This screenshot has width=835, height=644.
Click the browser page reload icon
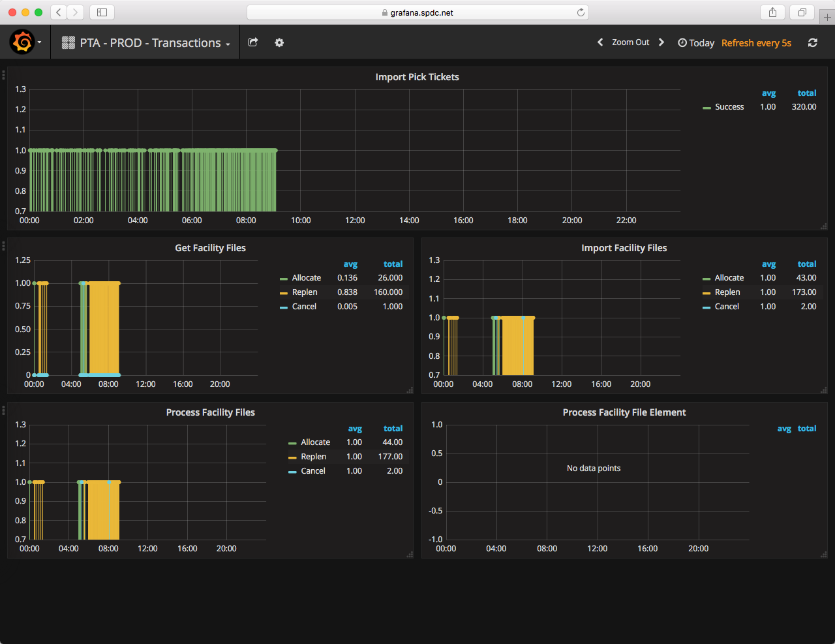pos(581,12)
